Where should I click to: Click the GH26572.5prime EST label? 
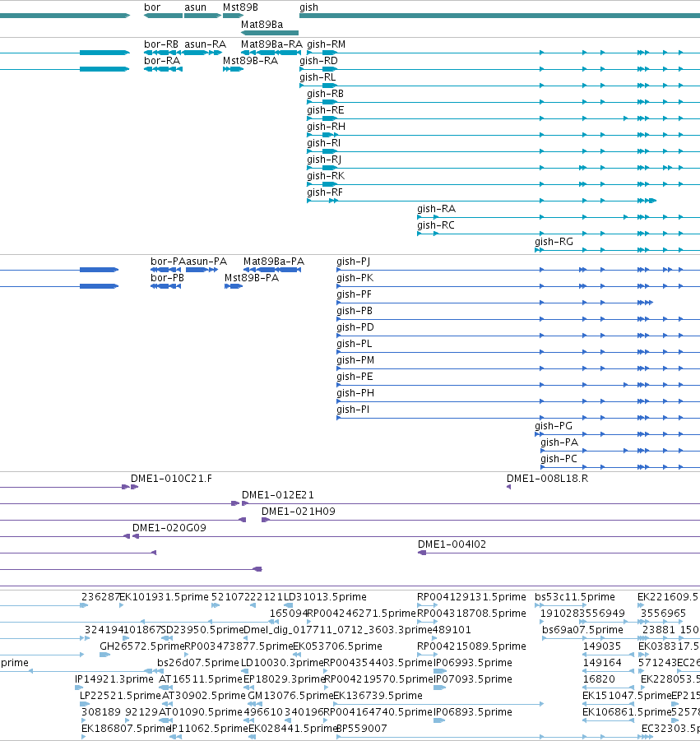pyautogui.click(x=141, y=646)
